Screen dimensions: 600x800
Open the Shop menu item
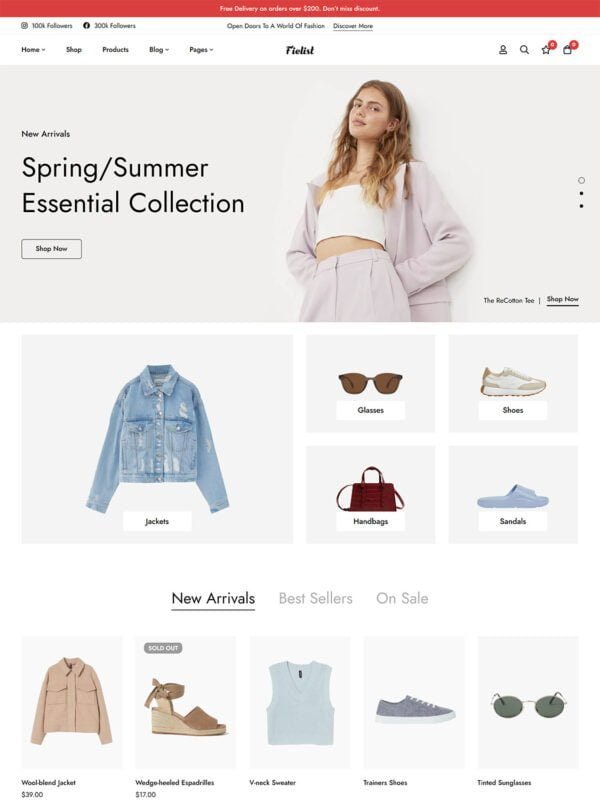73,49
